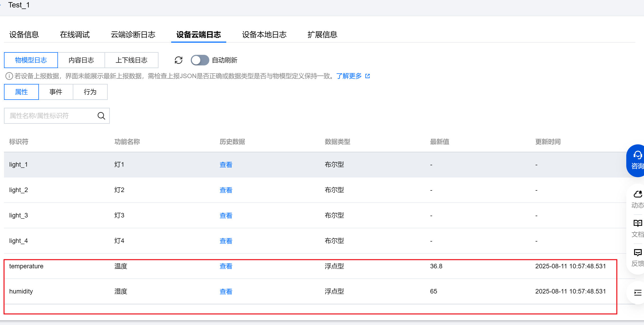View history data for light_1 row
644x325 pixels.
pyautogui.click(x=226, y=165)
